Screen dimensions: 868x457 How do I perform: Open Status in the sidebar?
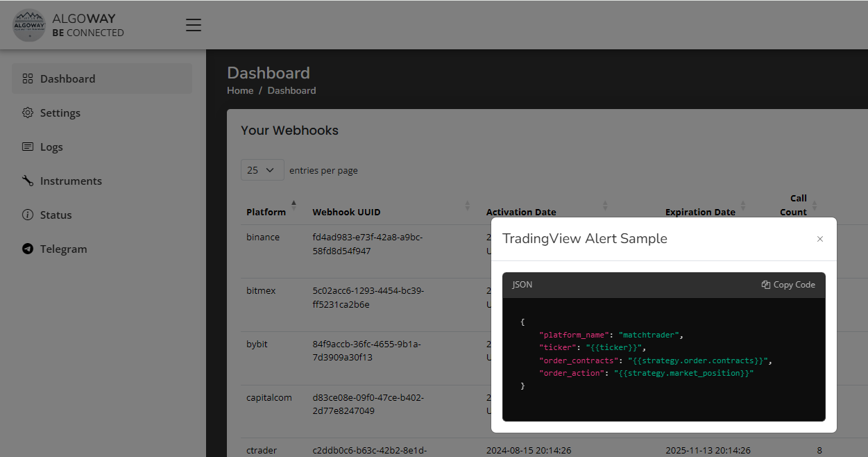tap(102, 215)
